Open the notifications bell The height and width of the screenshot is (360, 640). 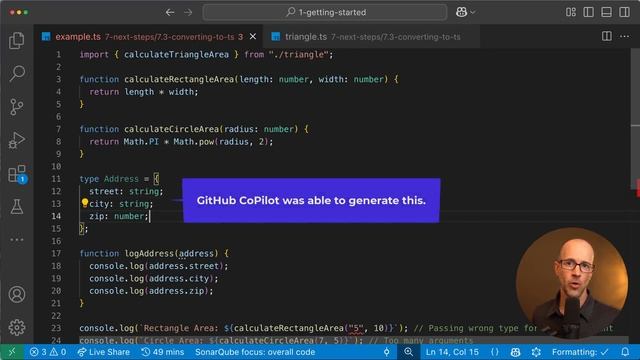pos(625,352)
